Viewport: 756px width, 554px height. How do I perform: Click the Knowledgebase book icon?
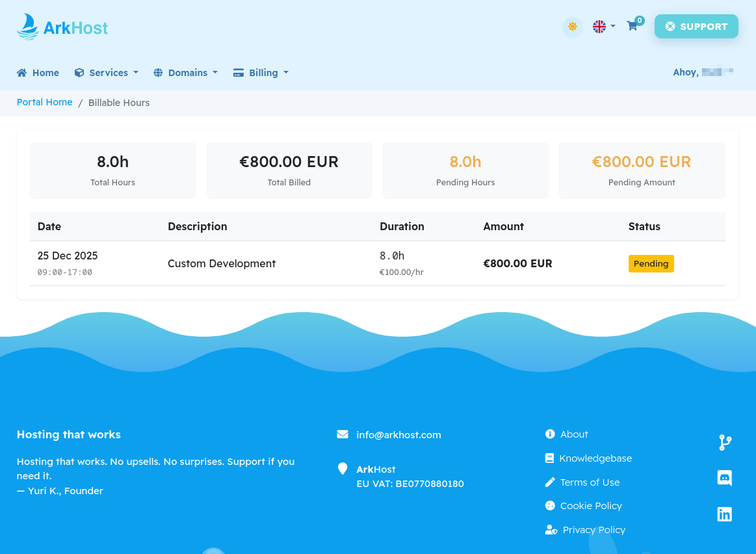tap(550, 458)
